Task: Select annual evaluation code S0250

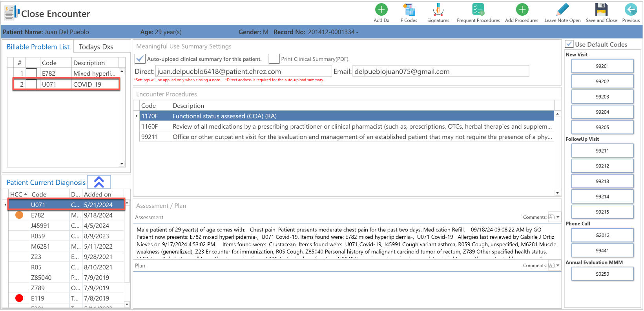Action: [602, 274]
